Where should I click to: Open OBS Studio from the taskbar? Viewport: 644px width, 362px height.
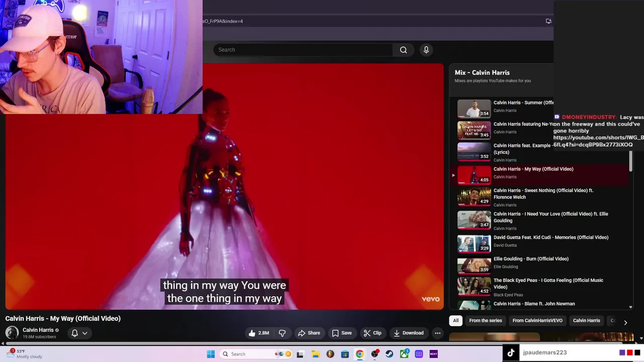click(374, 354)
